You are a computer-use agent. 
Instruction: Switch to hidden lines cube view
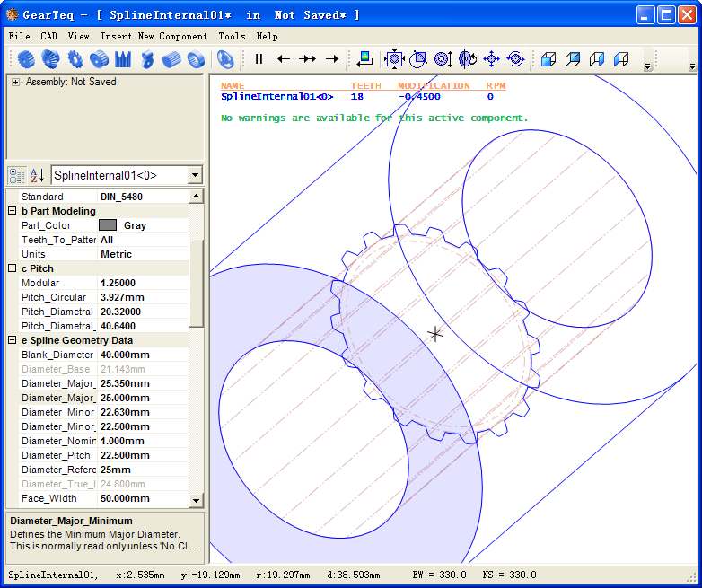pyautogui.click(x=597, y=58)
